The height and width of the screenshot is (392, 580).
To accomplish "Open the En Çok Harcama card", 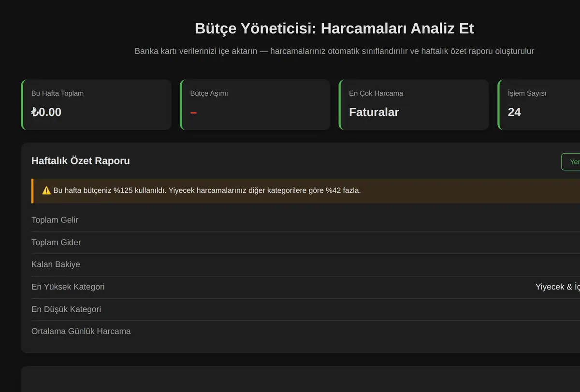I will [x=414, y=105].
